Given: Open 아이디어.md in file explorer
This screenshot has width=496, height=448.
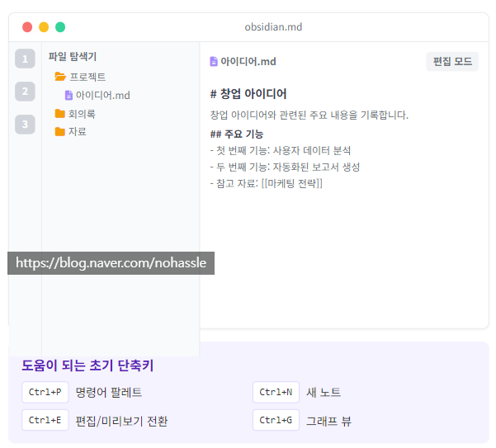Looking at the screenshot, I should [103, 95].
